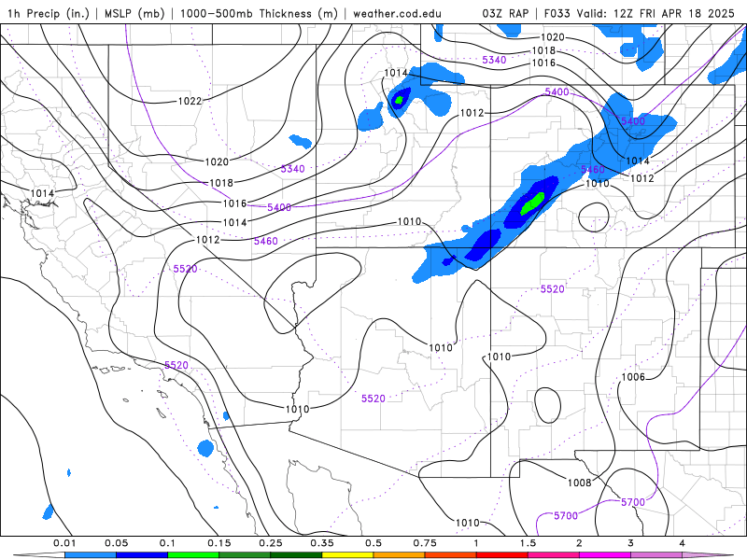Click the 0.1 legend value
Screen dimensions: 747x560
(x=167, y=543)
